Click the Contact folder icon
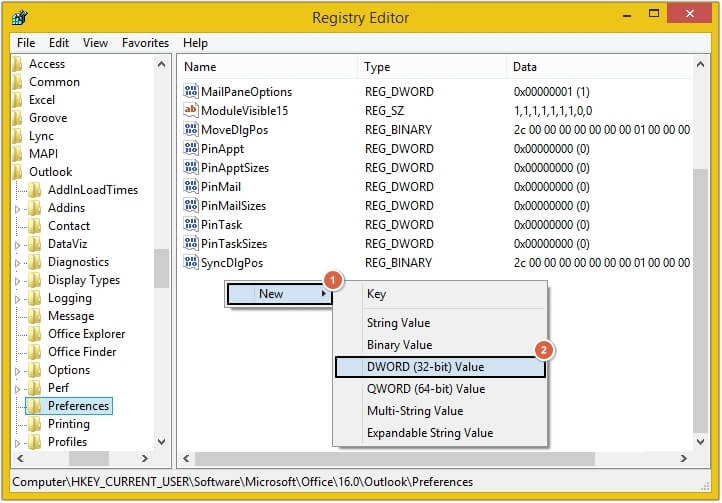 point(34,226)
